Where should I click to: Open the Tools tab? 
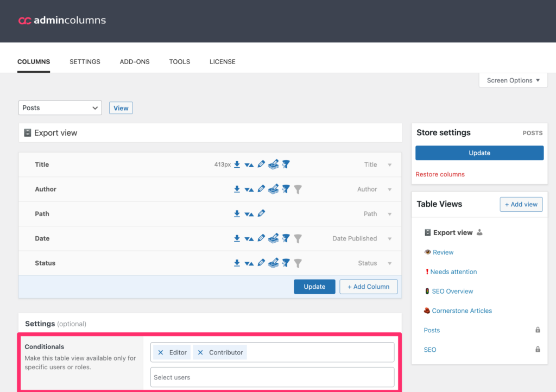(x=179, y=62)
